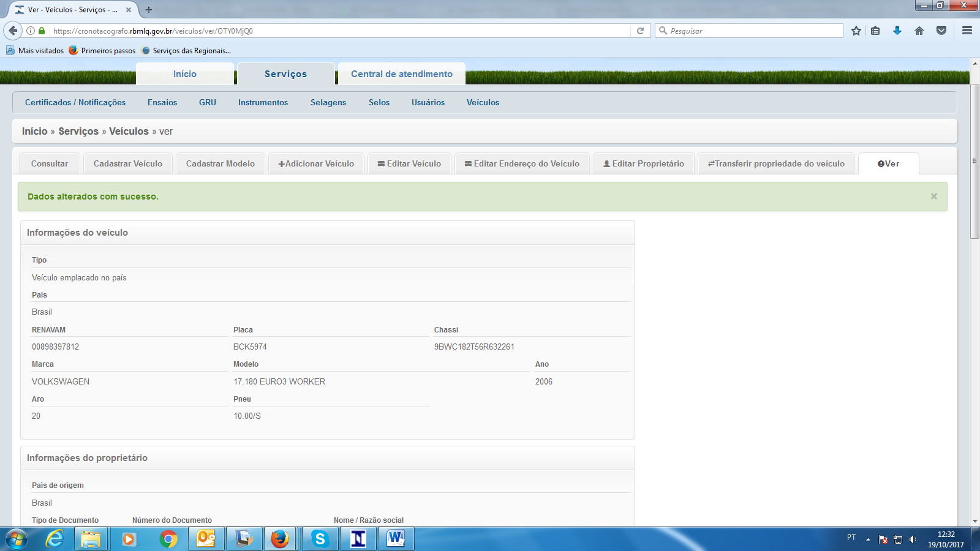
Task: Bookmark this page using the star icon
Action: pyautogui.click(x=856, y=30)
